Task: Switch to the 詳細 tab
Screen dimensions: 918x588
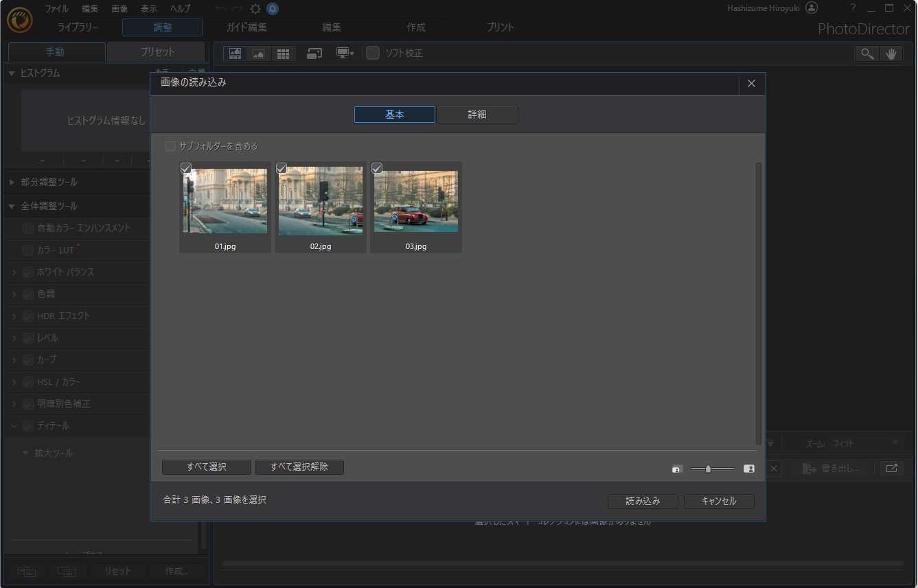Action: click(x=477, y=115)
